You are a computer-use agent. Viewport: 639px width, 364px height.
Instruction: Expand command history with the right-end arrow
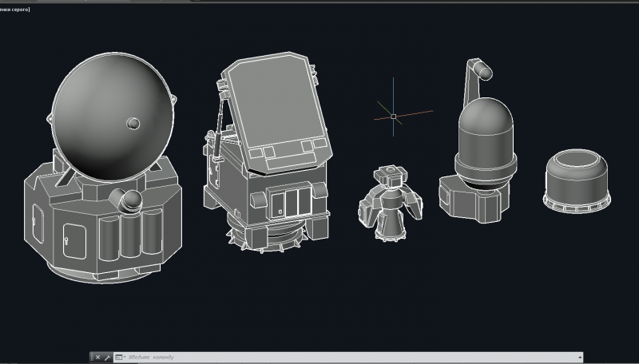point(578,358)
